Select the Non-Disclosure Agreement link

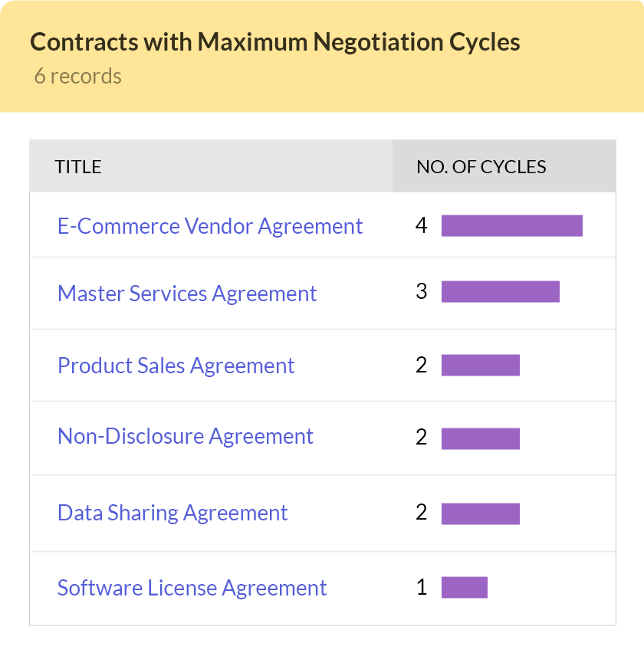[186, 436]
